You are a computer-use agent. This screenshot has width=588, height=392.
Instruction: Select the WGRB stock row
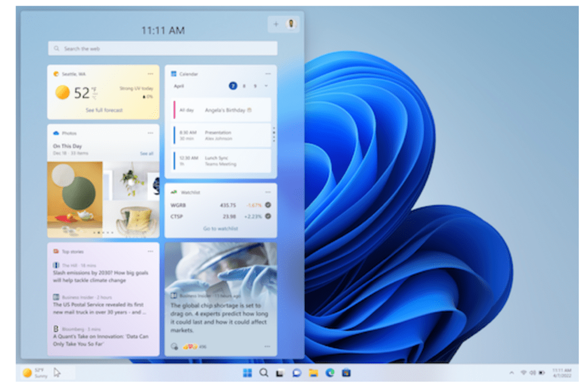tap(221, 205)
